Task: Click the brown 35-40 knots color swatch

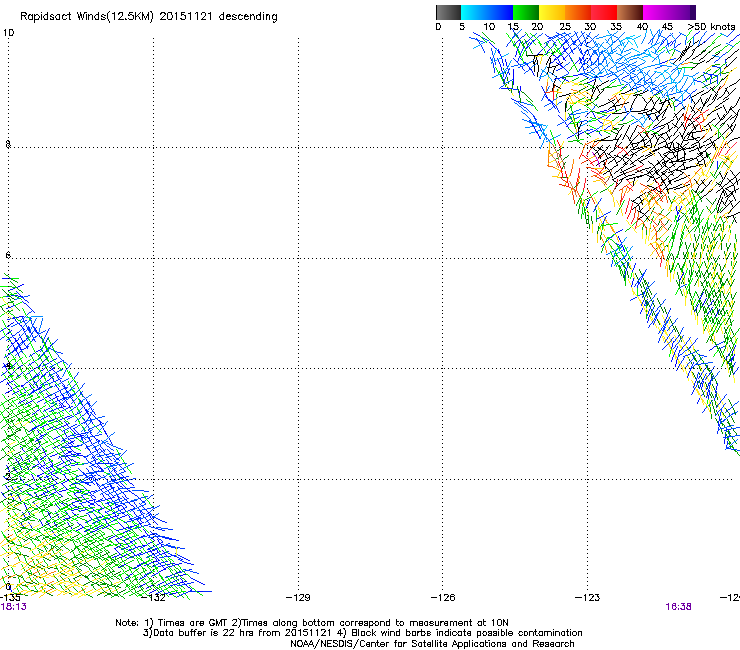Action: coord(630,12)
